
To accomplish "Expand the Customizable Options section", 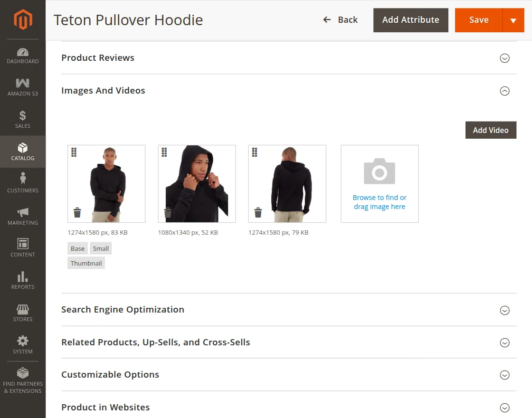I will [504, 375].
